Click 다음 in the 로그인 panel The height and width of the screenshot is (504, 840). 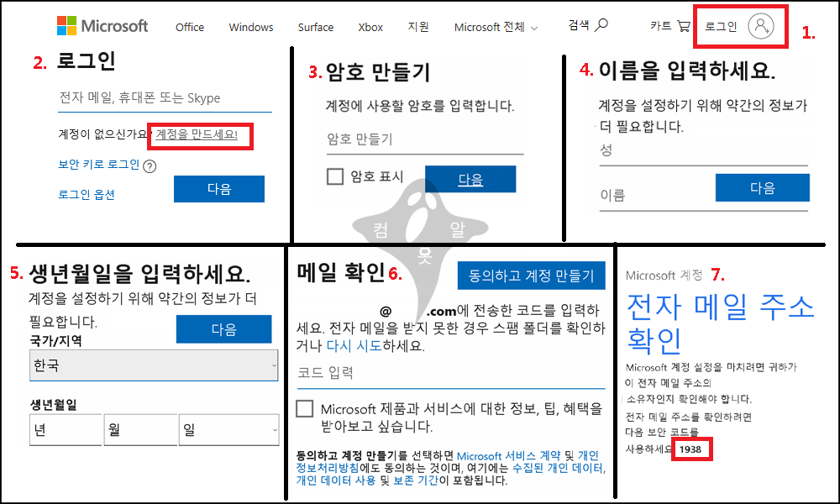point(219,188)
